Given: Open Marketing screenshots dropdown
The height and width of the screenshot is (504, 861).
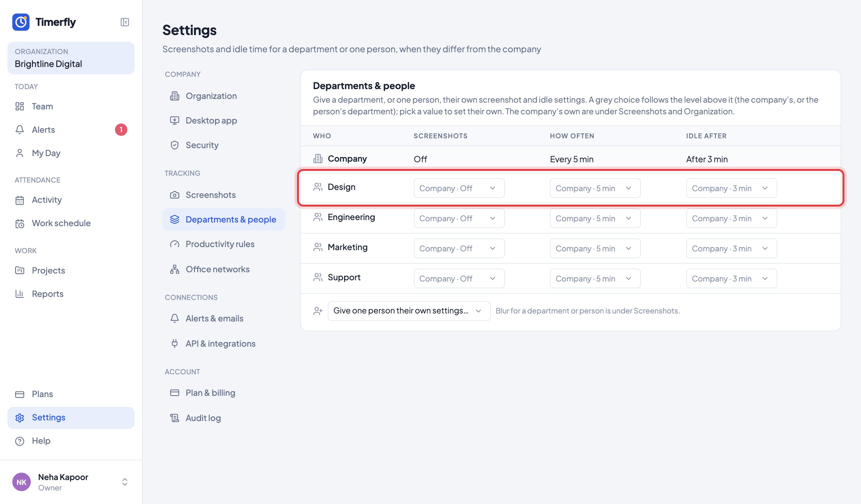Looking at the screenshot, I should point(459,248).
